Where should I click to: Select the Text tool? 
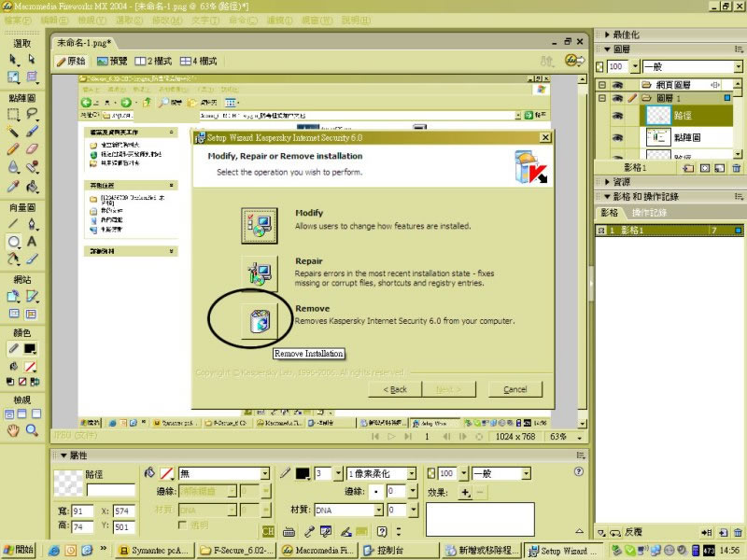click(x=32, y=242)
